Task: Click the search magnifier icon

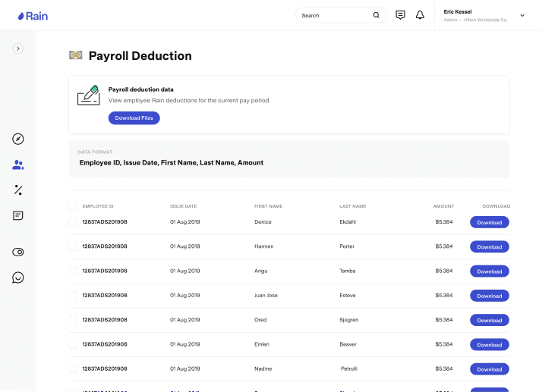Action: tap(376, 15)
